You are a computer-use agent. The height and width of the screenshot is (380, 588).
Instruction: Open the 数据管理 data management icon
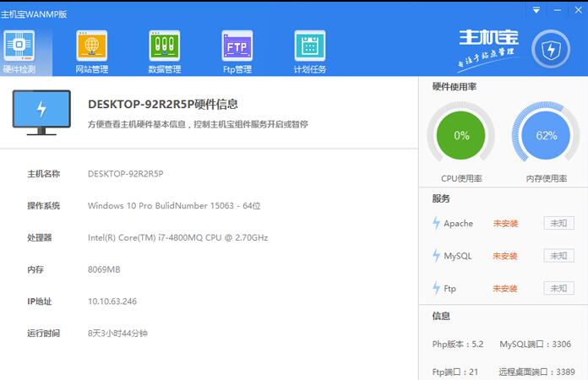[x=164, y=46]
